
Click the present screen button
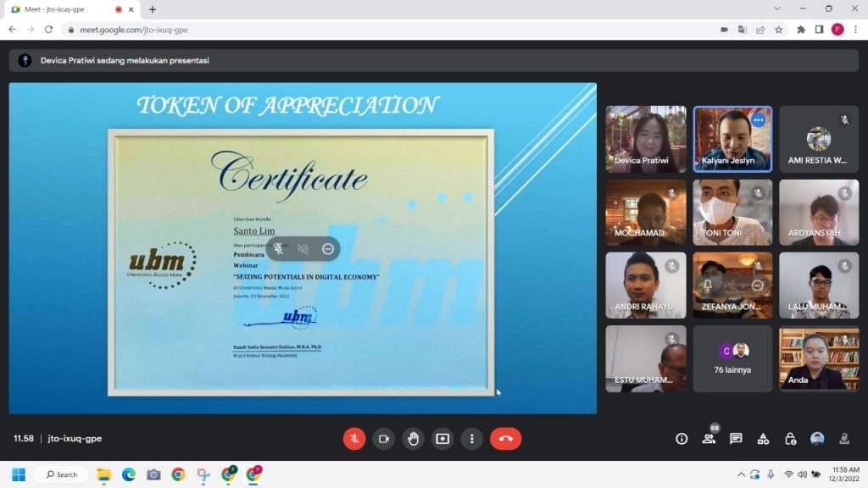point(442,439)
